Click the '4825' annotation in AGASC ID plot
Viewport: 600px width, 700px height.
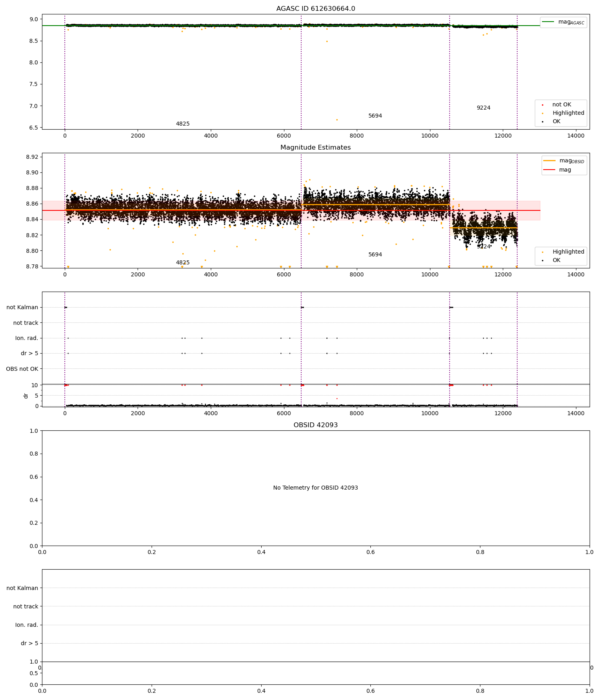tap(183, 124)
